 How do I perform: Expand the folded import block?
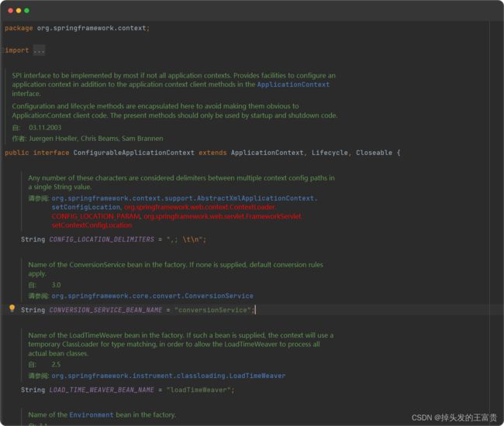39,50
